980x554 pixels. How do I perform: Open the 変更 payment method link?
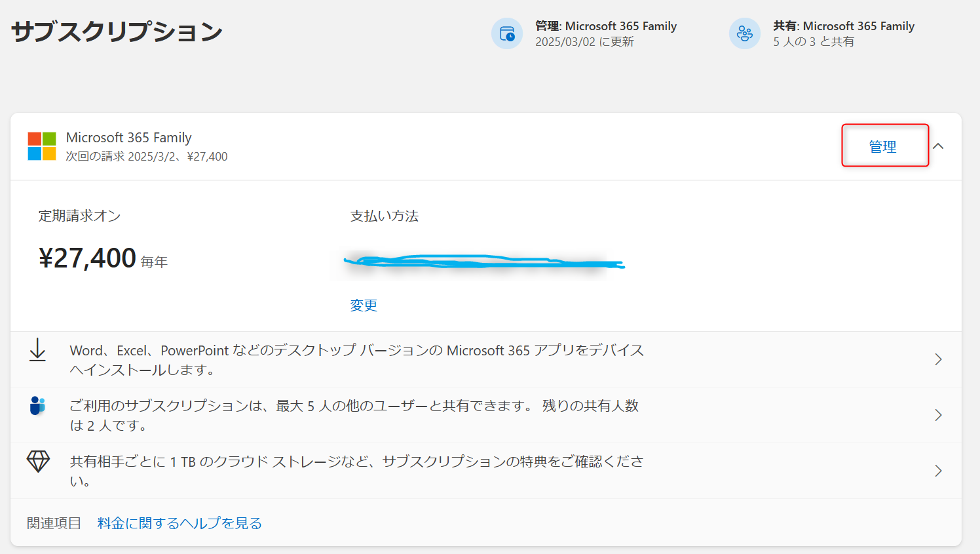(364, 306)
